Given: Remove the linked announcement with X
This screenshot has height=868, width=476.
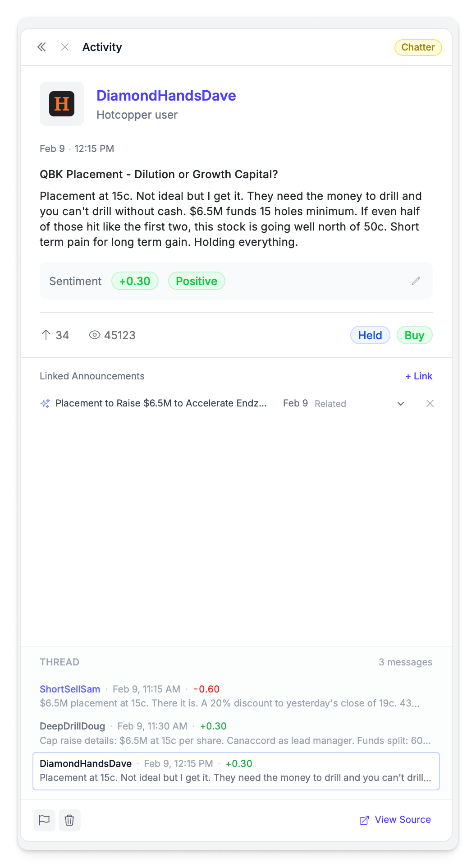Looking at the screenshot, I should click(x=430, y=403).
